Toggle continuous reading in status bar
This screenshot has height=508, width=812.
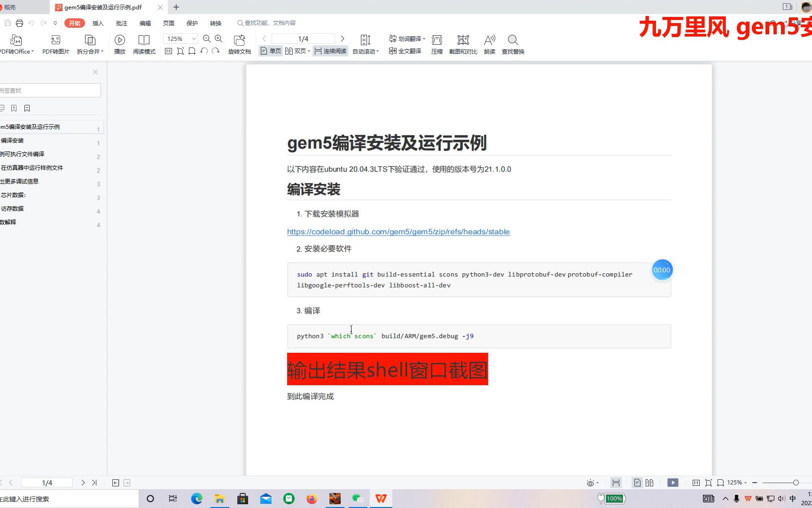(x=616, y=483)
